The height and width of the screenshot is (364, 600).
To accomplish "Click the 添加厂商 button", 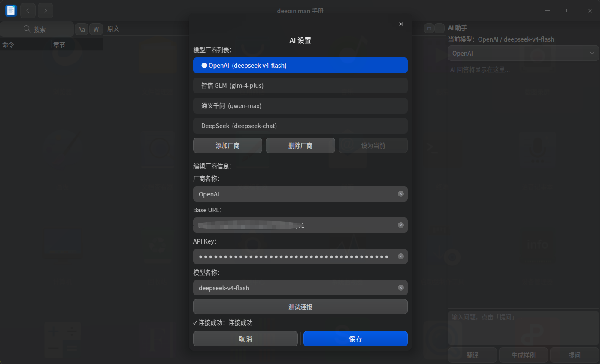I will [227, 146].
